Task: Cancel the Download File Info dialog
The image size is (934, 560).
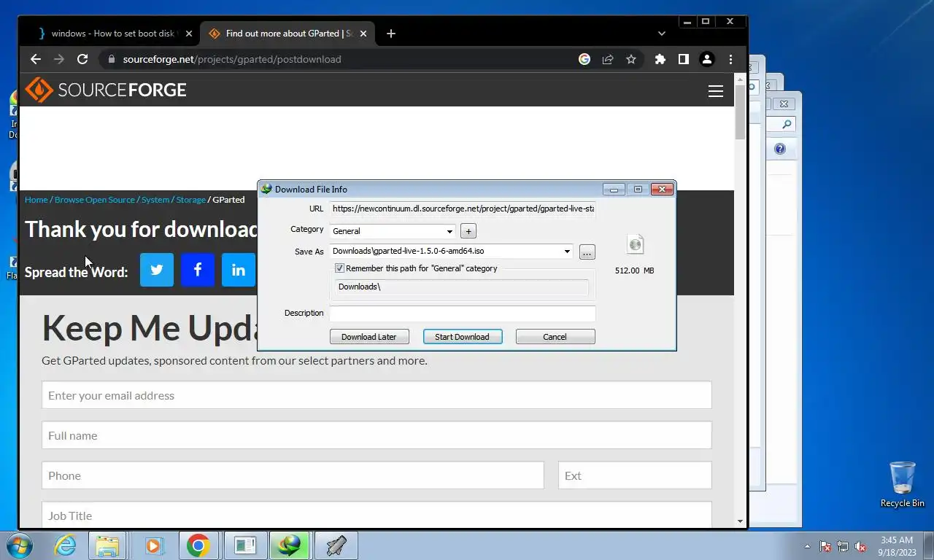Action: click(x=555, y=337)
